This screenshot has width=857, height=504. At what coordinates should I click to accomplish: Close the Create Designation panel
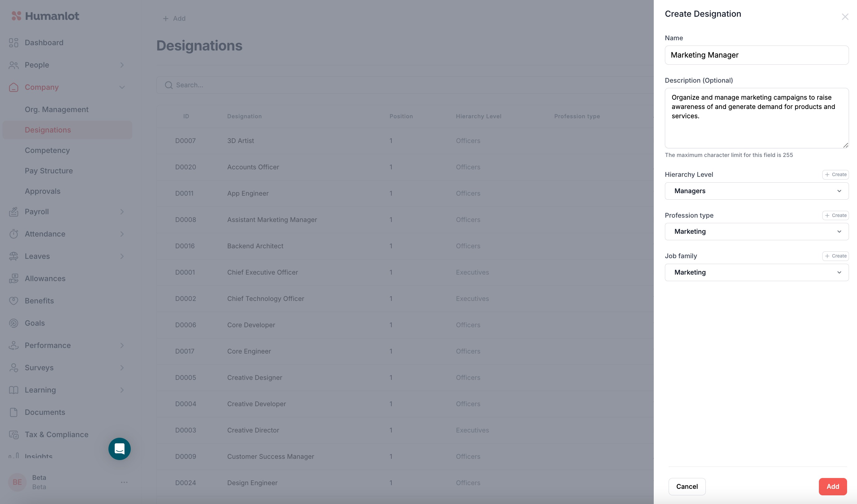[x=845, y=17]
